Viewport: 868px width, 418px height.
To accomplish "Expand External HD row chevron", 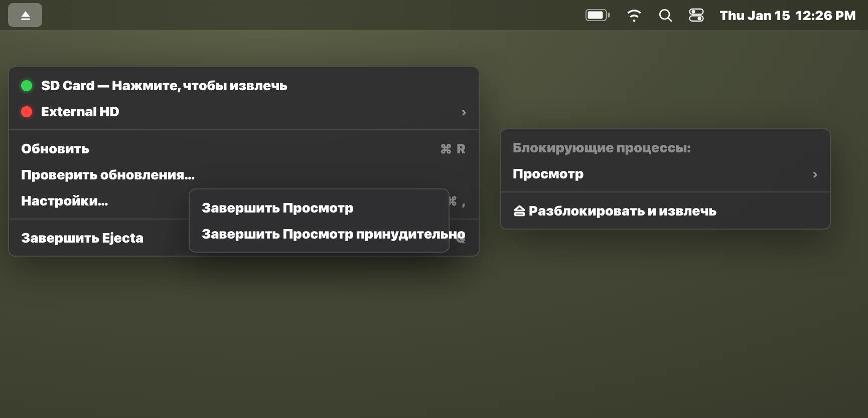I will click(464, 112).
